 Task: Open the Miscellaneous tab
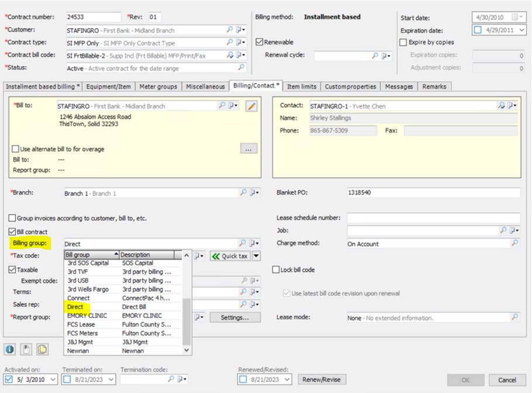pyautogui.click(x=205, y=87)
